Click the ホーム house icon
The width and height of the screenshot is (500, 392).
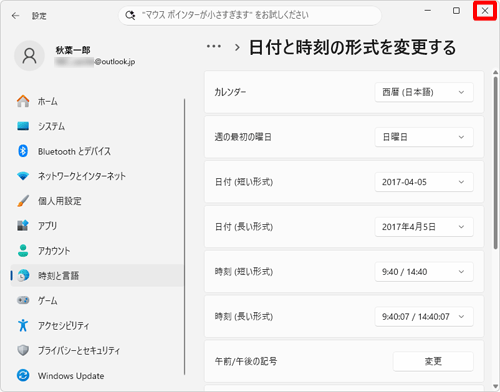[23, 101]
